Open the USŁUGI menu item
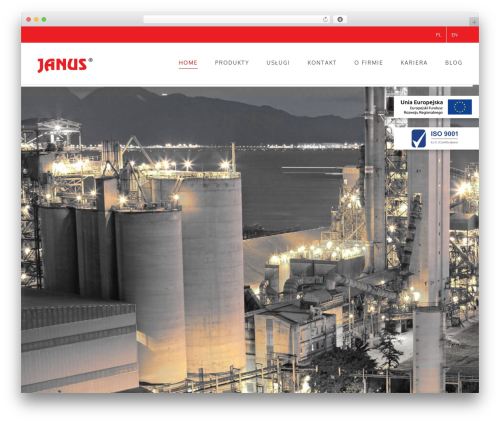Image resolution: width=500 pixels, height=423 pixels. click(x=278, y=63)
